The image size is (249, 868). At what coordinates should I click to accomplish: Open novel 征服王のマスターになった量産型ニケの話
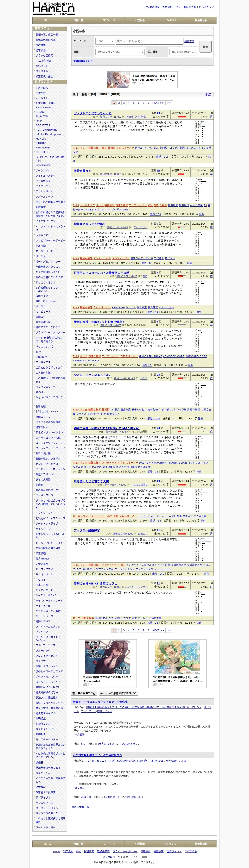click(101, 273)
